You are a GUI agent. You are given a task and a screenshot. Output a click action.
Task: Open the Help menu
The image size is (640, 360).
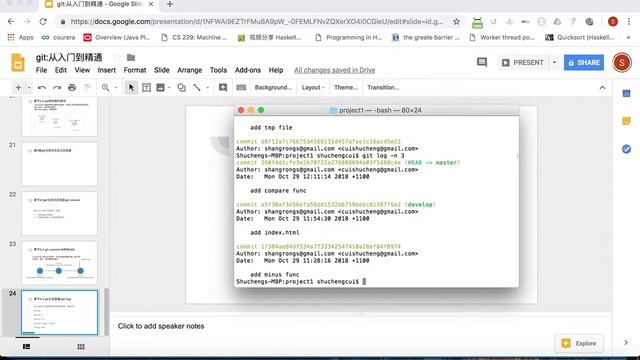coord(276,70)
